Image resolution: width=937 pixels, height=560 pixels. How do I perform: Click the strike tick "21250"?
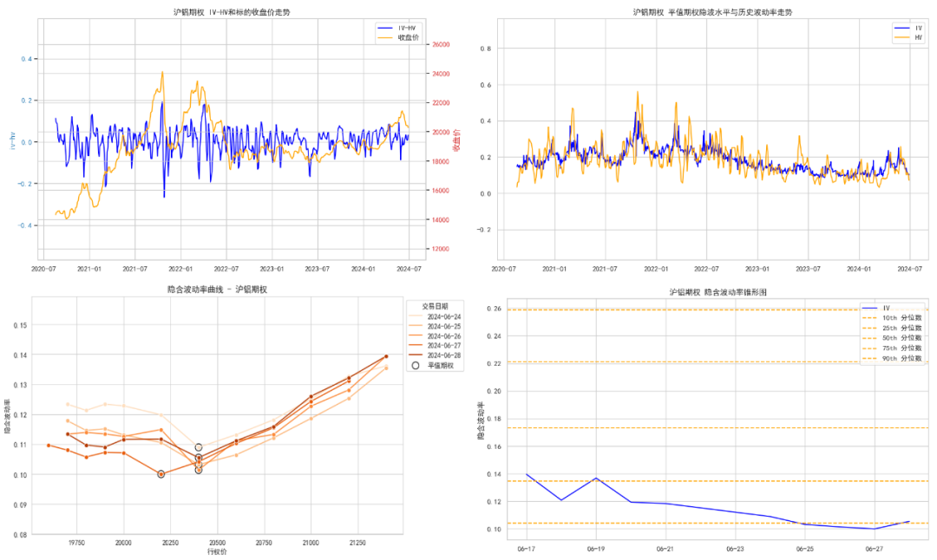pyautogui.click(x=357, y=544)
